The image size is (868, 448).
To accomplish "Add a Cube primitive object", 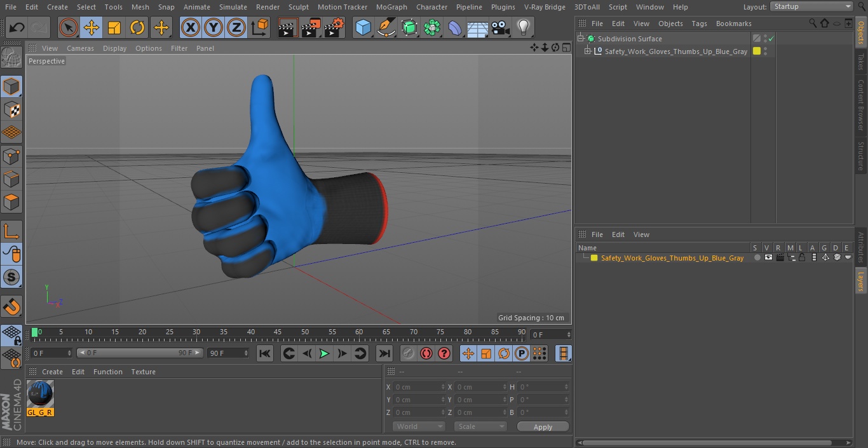I will tap(363, 28).
